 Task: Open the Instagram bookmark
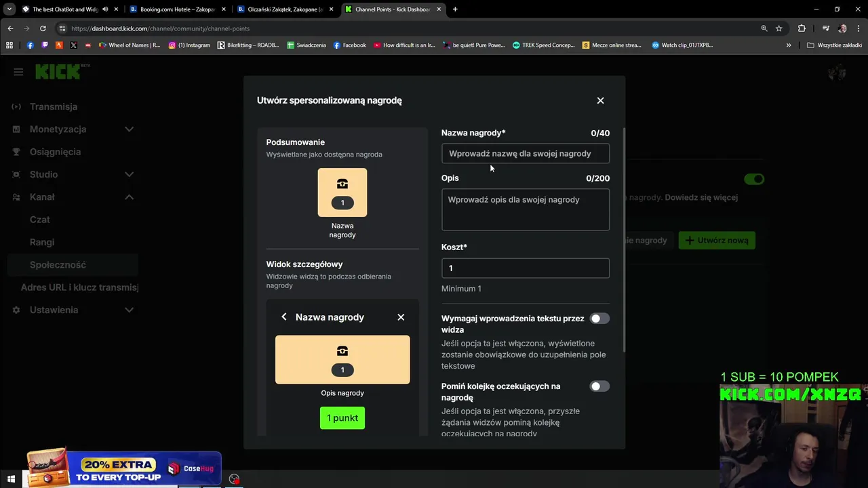(189, 45)
